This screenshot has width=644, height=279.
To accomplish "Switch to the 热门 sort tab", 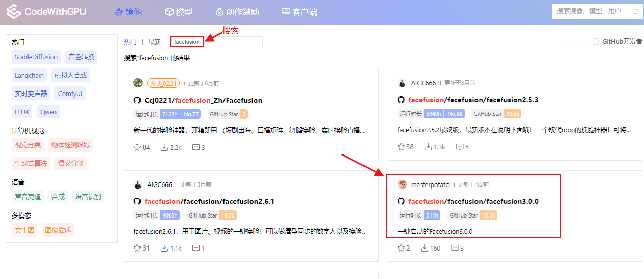I will click(130, 42).
